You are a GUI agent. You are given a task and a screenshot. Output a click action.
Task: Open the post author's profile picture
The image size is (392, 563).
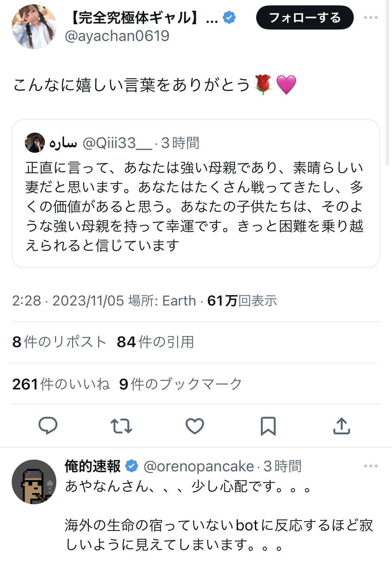point(34,27)
